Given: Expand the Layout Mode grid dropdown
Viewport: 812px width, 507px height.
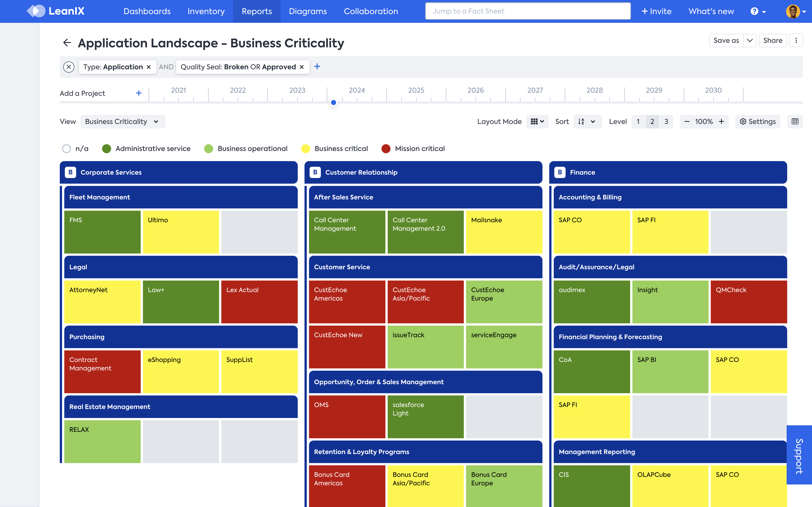Looking at the screenshot, I should (537, 121).
